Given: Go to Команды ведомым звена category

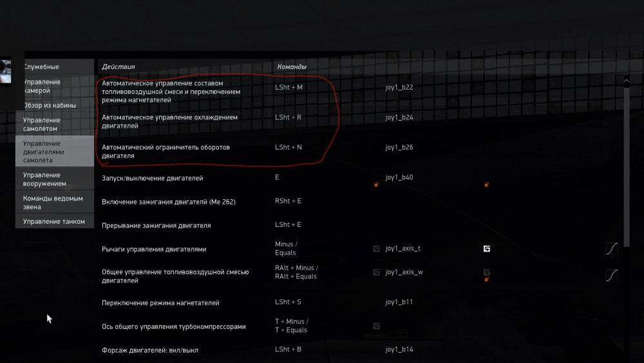Looking at the screenshot, I should [x=53, y=202].
